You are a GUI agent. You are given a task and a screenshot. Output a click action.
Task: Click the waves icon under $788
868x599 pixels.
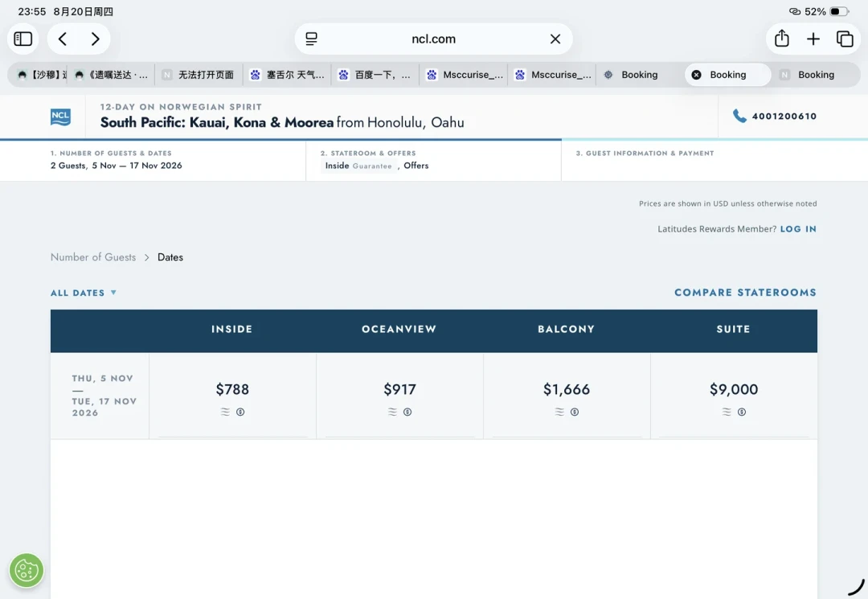click(x=225, y=412)
